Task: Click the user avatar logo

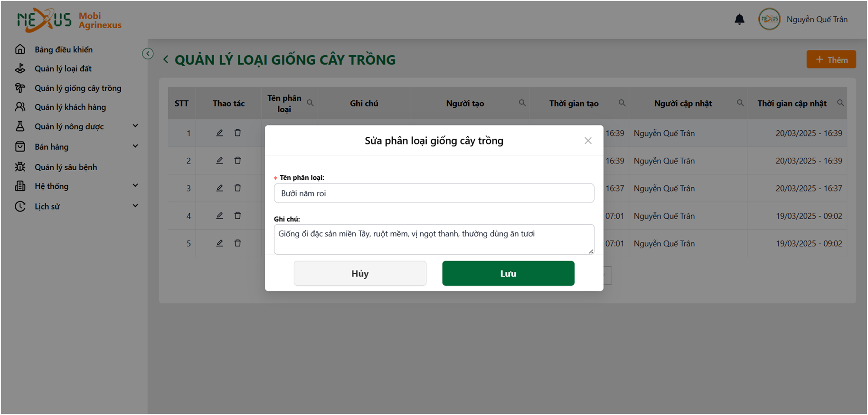Action: 769,19
